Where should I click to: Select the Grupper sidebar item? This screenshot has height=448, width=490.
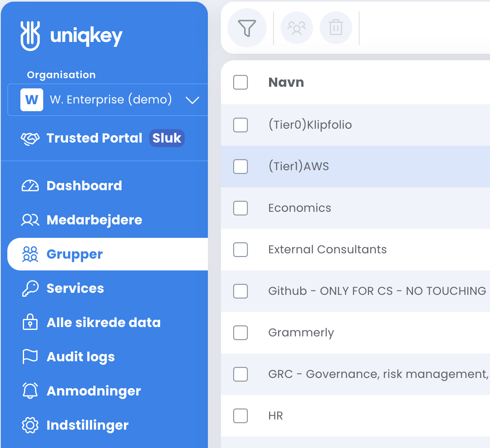108,254
